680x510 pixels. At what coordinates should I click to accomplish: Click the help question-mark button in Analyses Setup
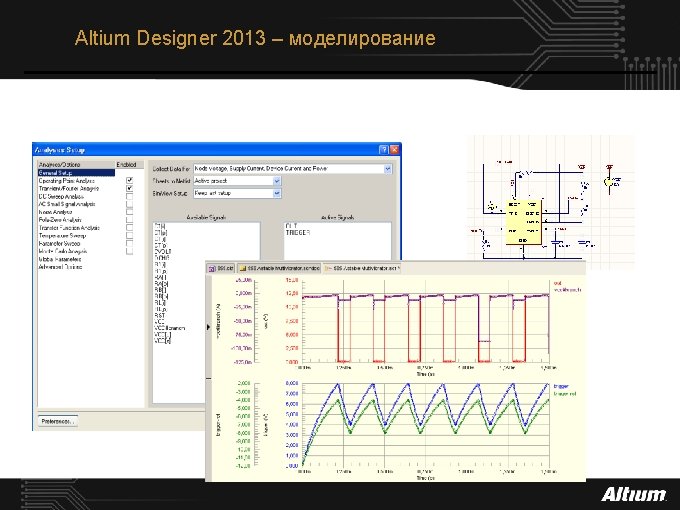(x=383, y=150)
